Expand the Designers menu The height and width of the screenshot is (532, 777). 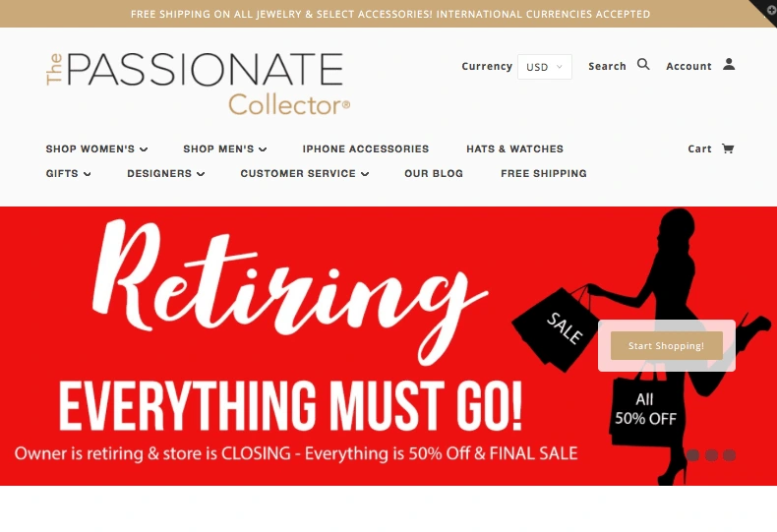[x=165, y=173]
